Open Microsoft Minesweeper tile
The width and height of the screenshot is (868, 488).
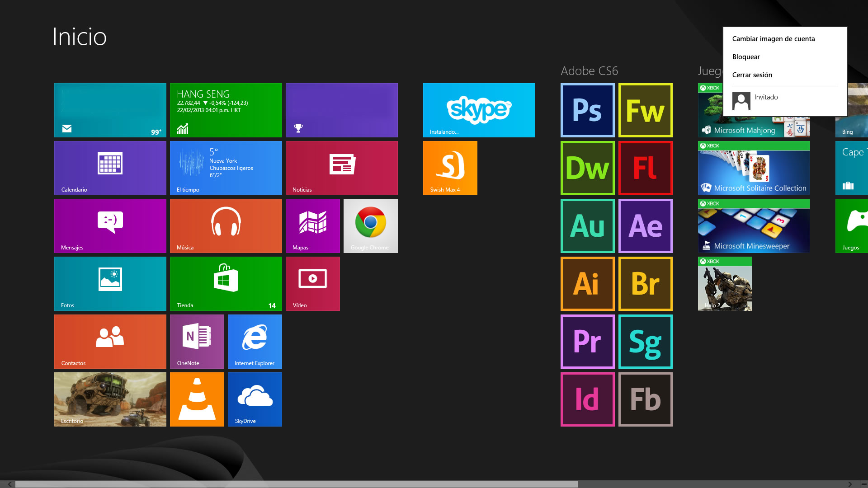coord(754,226)
